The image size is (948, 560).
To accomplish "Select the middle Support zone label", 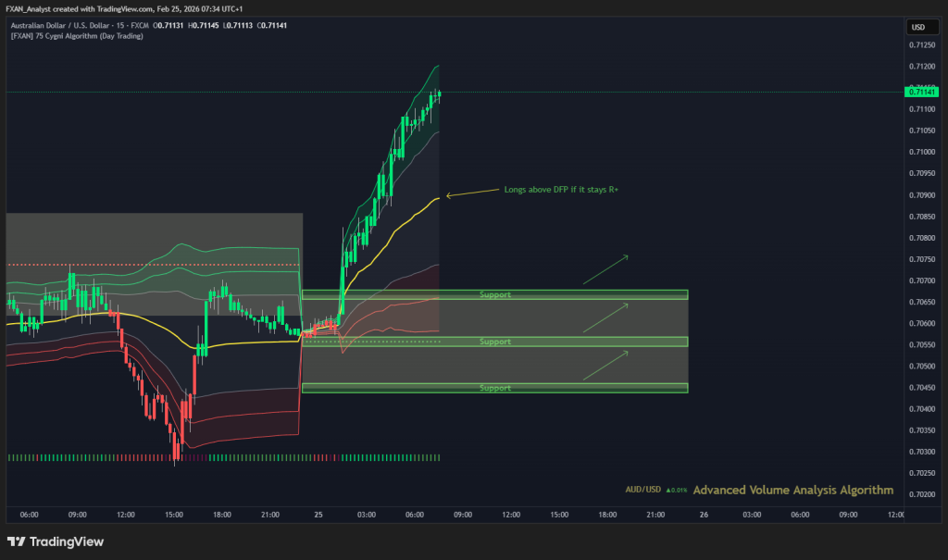I will point(494,342).
